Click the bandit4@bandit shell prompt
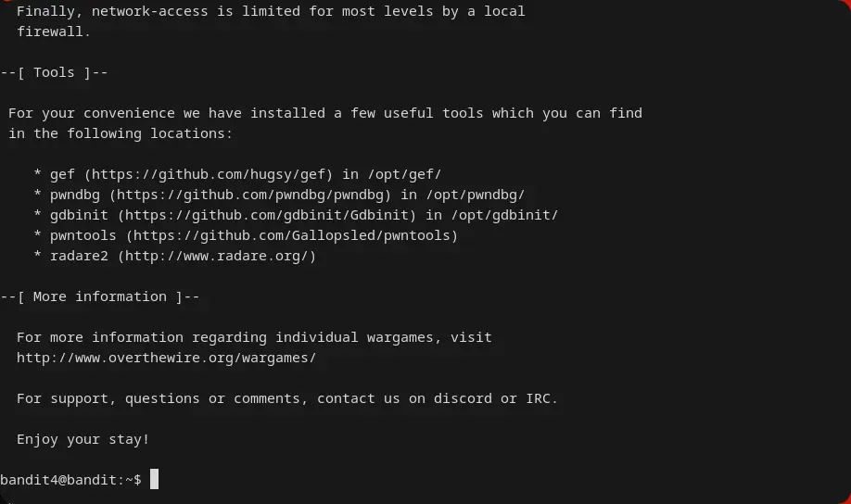The image size is (851, 504). click(70, 480)
